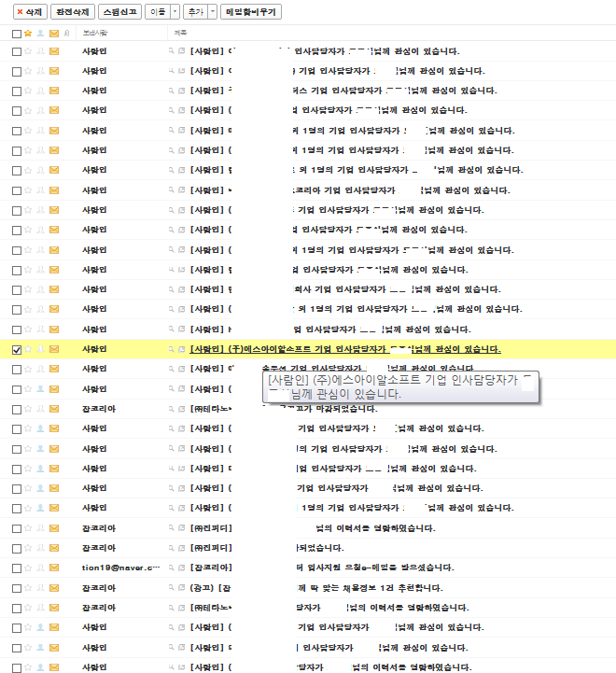616x673 pixels.
Task: Open the (광고) mail ending 채용정보 1건 추천합니다
Action: (x=316, y=587)
